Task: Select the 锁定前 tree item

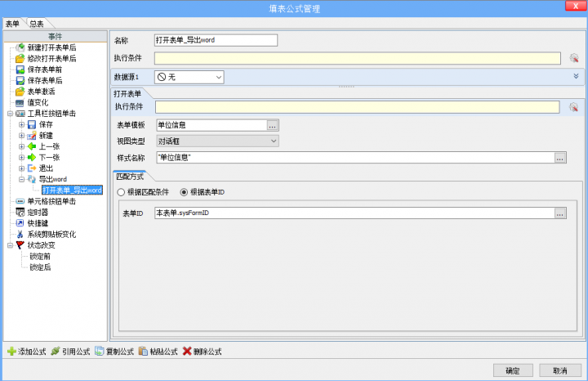Action: tap(40, 257)
